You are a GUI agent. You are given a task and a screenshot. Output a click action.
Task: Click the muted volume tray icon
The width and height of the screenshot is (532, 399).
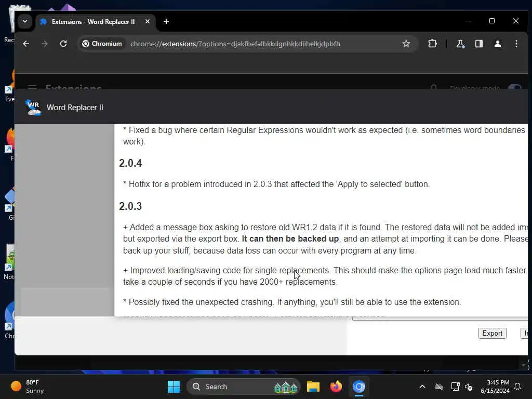469,387
